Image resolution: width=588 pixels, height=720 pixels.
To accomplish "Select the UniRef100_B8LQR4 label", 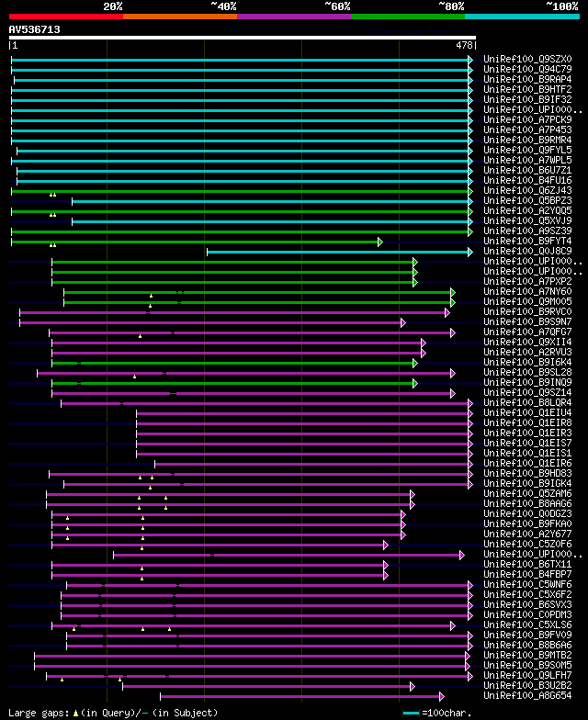I will point(527,402).
